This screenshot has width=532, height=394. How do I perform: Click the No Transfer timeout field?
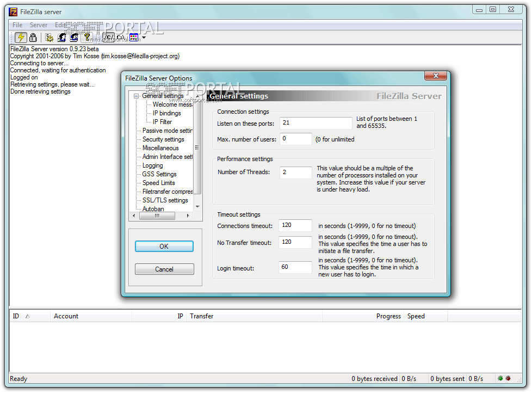click(295, 242)
